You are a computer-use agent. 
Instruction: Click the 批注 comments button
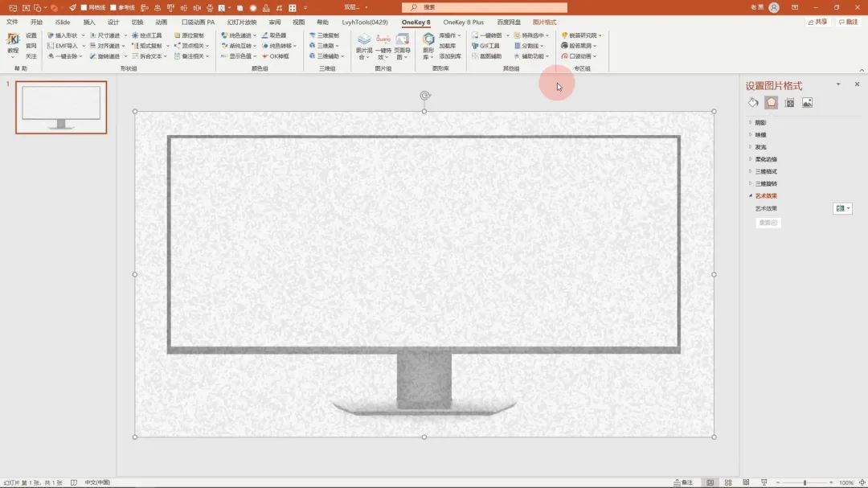tap(848, 22)
